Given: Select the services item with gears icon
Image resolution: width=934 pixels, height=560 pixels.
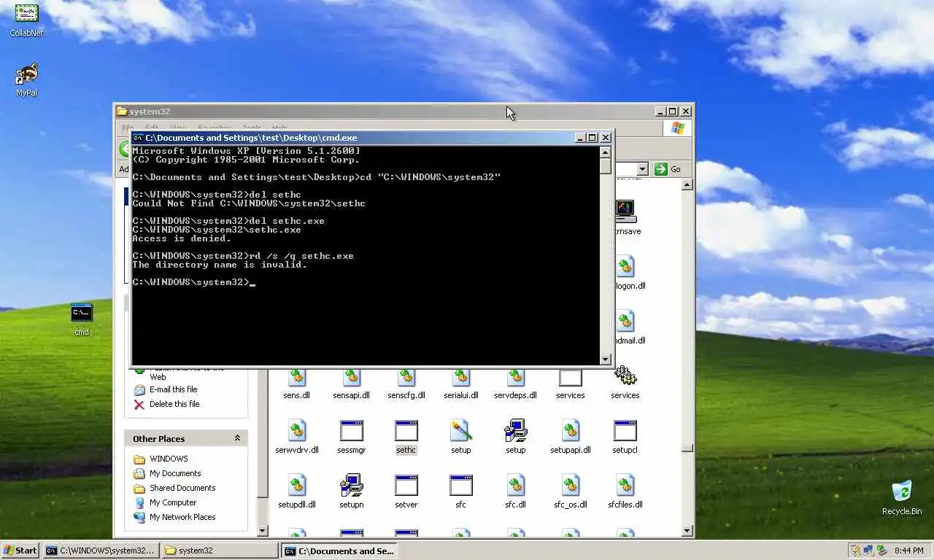Looking at the screenshot, I should click(625, 383).
